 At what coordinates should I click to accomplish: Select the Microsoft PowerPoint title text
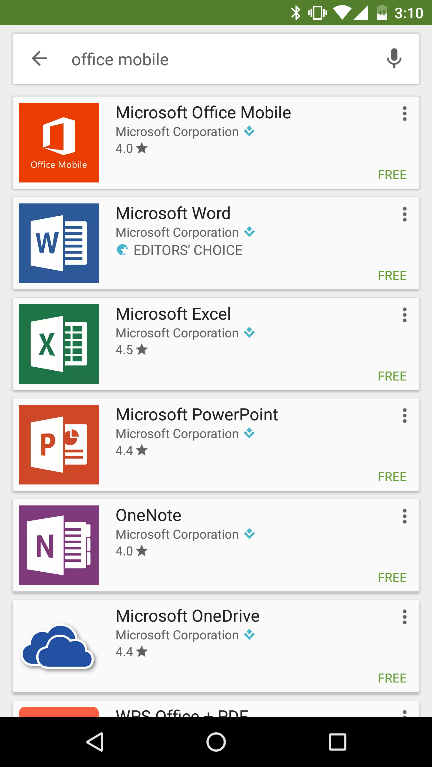197,415
